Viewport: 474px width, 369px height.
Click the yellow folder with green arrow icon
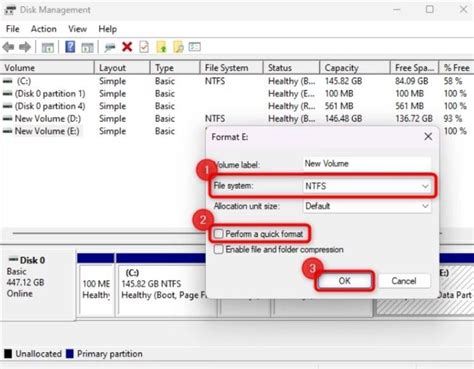[161, 47]
